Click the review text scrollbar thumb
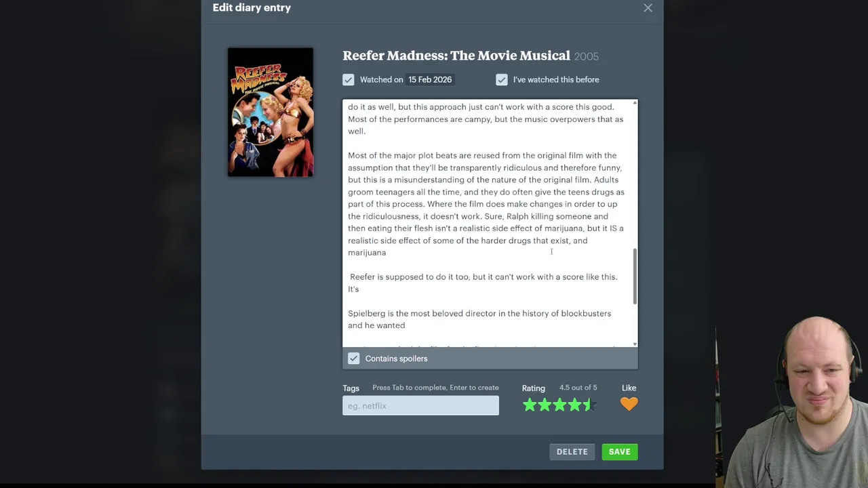Viewport: 868px width, 488px height. tap(635, 276)
